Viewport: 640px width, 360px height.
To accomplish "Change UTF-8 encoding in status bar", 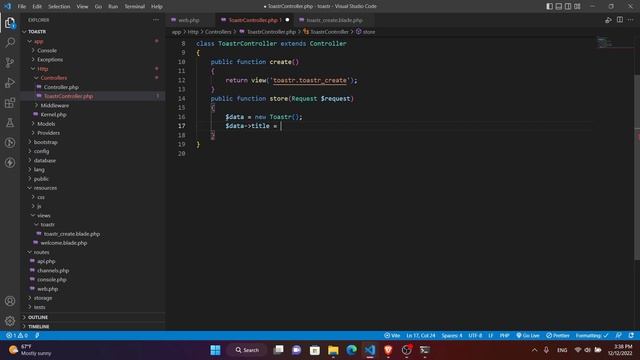I will (475, 336).
